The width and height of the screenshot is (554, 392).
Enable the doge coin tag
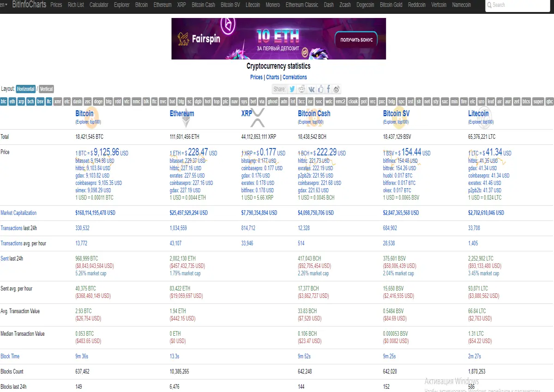click(98, 101)
